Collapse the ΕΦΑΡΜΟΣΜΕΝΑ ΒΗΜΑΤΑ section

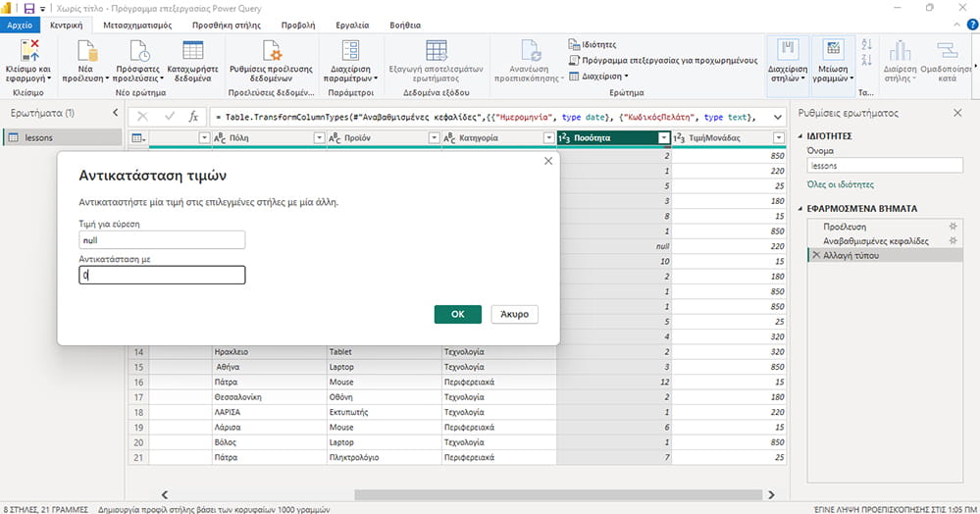pos(800,209)
